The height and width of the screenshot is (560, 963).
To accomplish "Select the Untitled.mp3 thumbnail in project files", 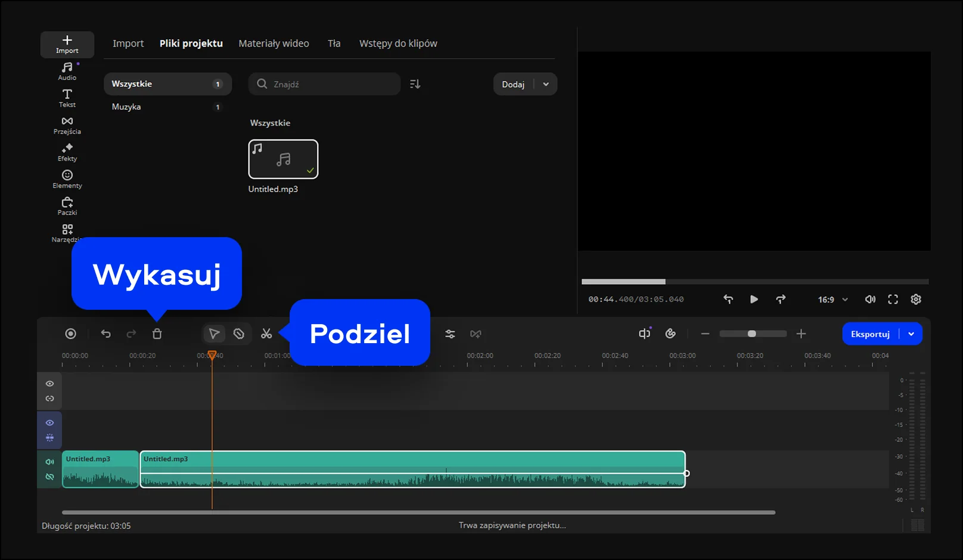I will (283, 159).
